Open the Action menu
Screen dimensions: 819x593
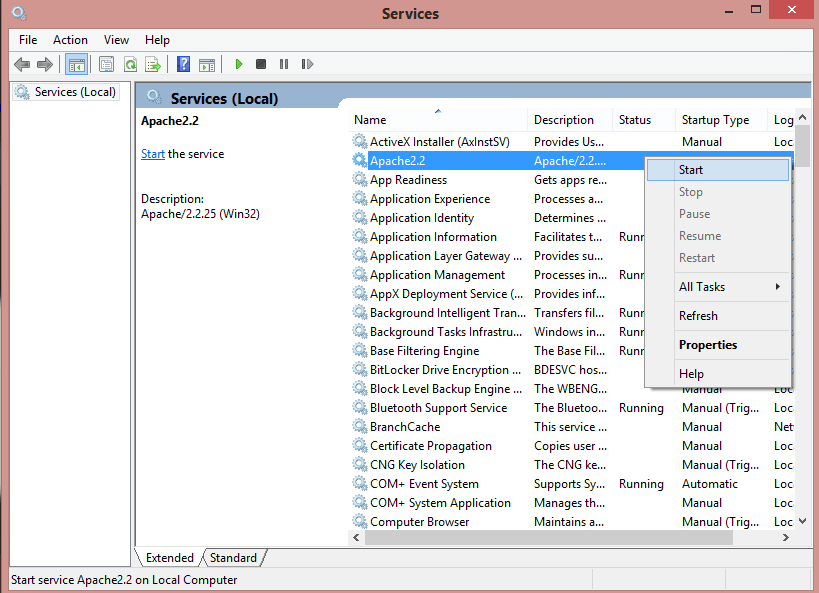point(70,40)
